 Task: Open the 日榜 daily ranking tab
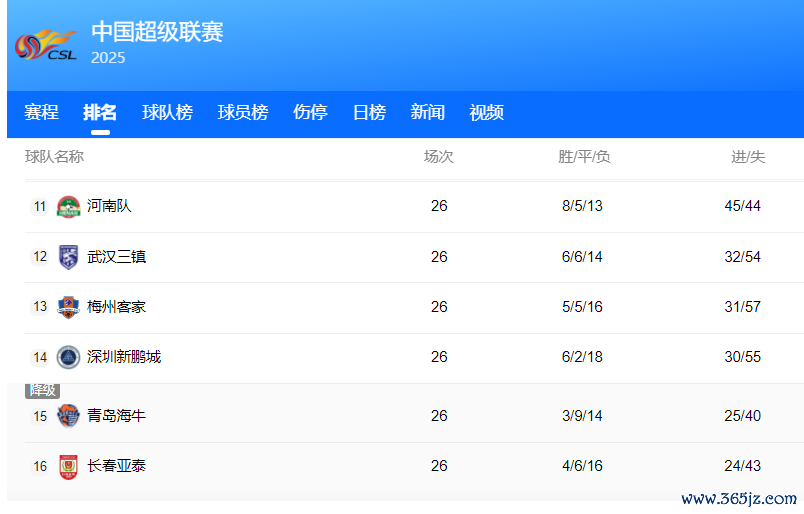(369, 113)
